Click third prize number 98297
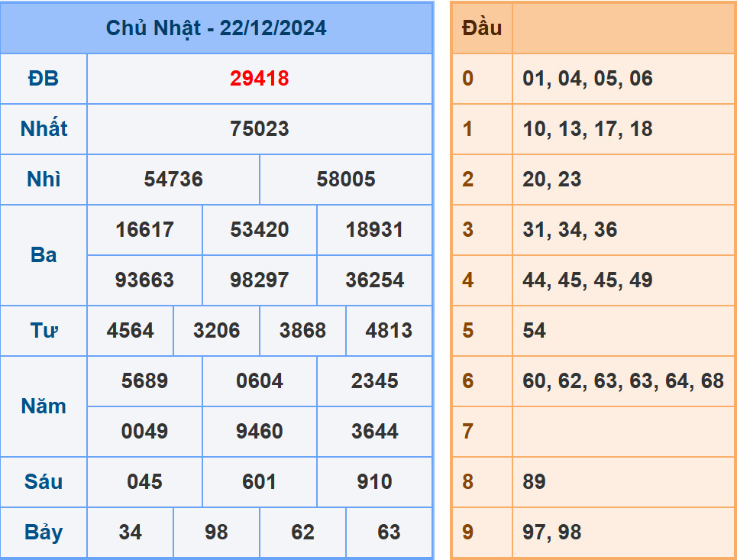Image resolution: width=737 pixels, height=560 pixels. (x=259, y=280)
